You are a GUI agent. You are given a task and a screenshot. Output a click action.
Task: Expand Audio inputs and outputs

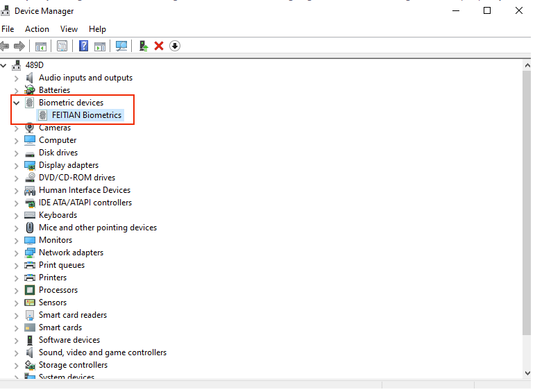click(17, 78)
